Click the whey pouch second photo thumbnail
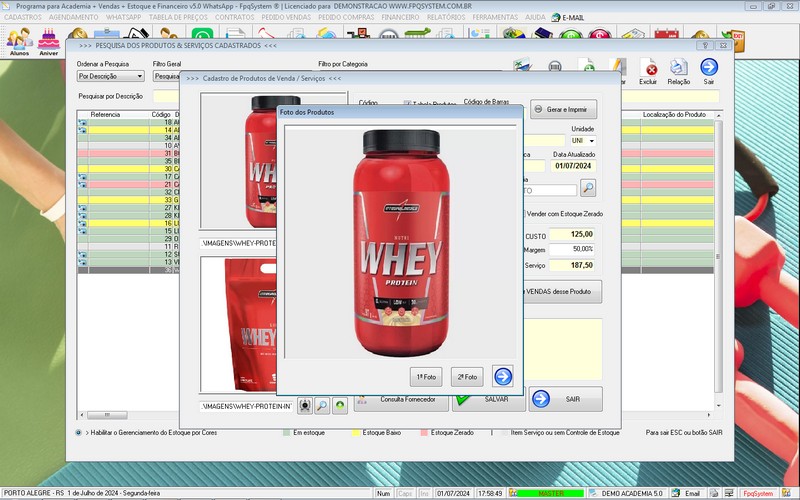Image resolution: width=800 pixels, height=500 pixels. tap(239, 324)
